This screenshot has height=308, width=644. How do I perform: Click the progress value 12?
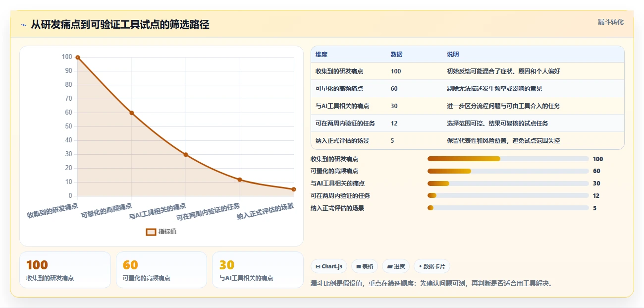pyautogui.click(x=596, y=196)
